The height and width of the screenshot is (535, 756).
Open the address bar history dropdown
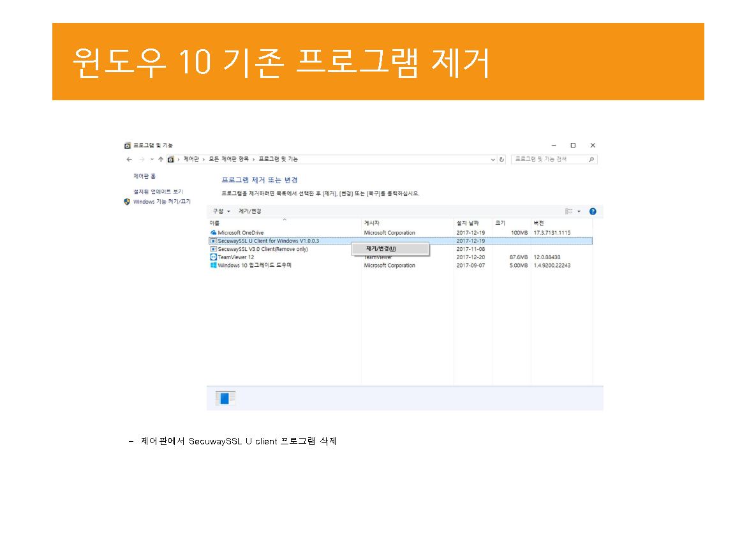[493, 160]
